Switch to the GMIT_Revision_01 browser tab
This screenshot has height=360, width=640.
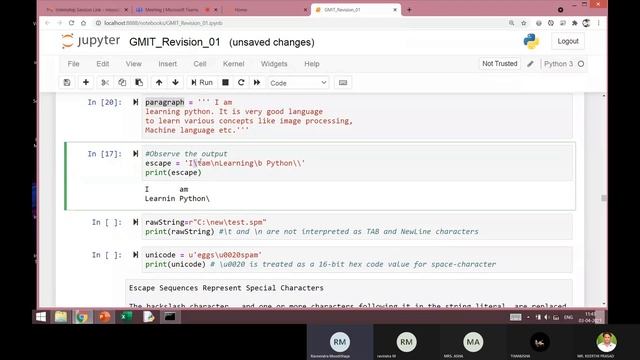[355, 10]
